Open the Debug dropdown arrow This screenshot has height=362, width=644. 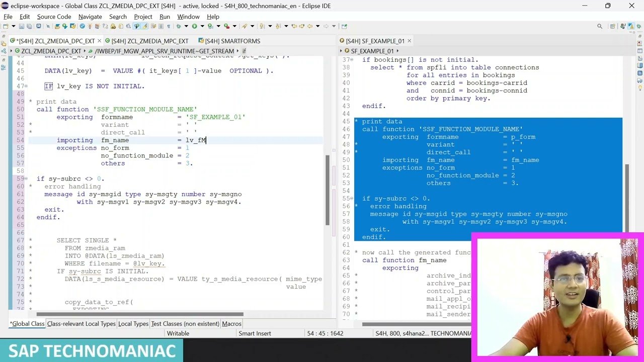(186, 26)
